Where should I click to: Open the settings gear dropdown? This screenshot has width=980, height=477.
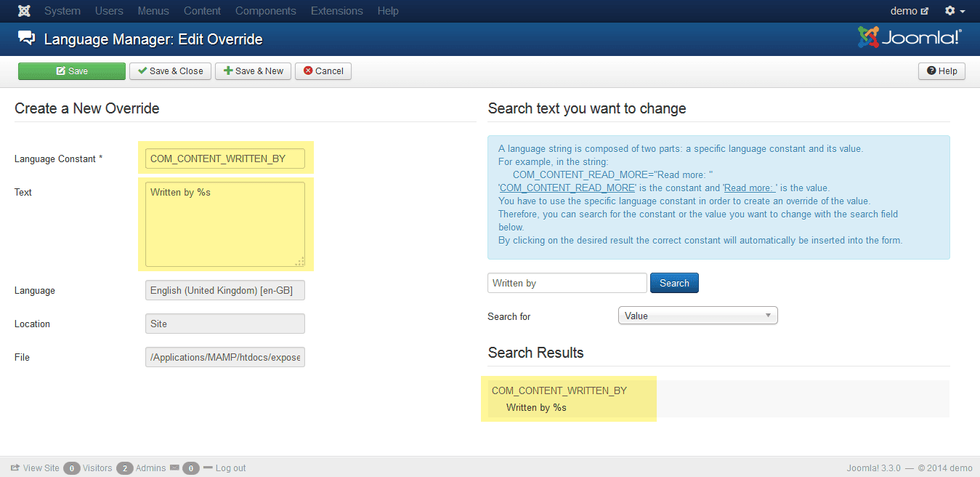[955, 11]
